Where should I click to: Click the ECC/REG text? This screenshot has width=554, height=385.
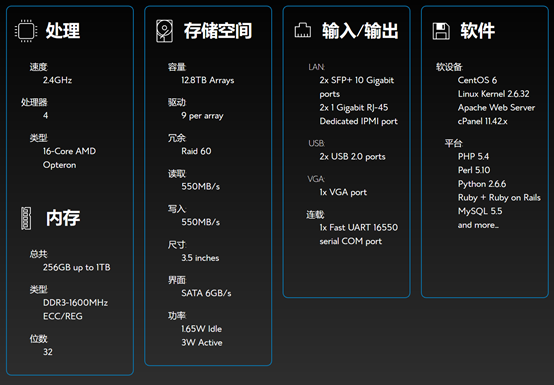pyautogui.click(x=63, y=316)
